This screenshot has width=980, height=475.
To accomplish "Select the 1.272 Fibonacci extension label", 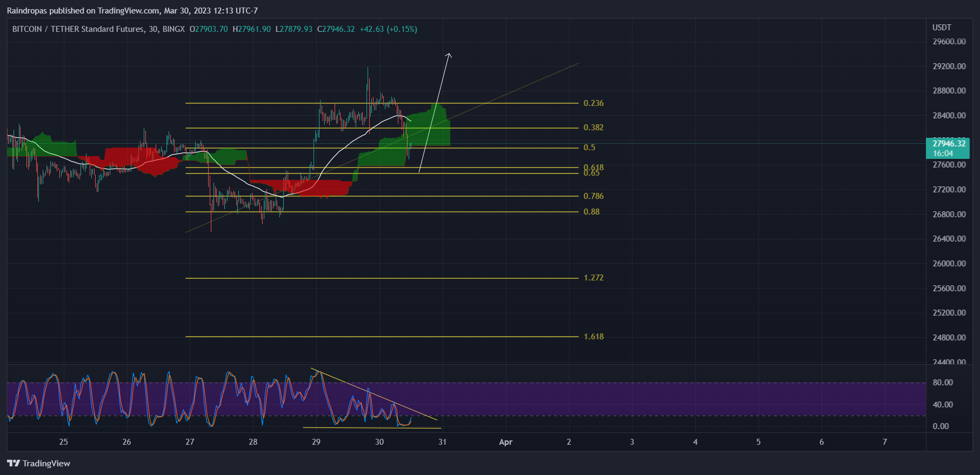I will 594,278.
